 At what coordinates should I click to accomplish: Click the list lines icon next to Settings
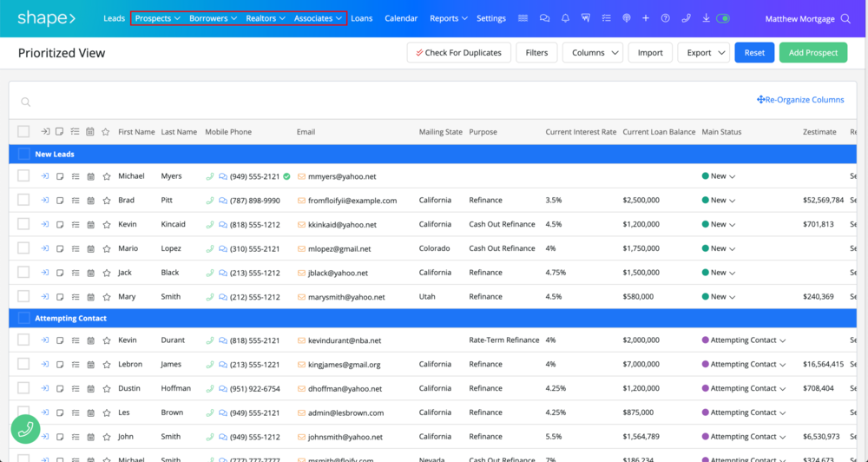(x=523, y=18)
